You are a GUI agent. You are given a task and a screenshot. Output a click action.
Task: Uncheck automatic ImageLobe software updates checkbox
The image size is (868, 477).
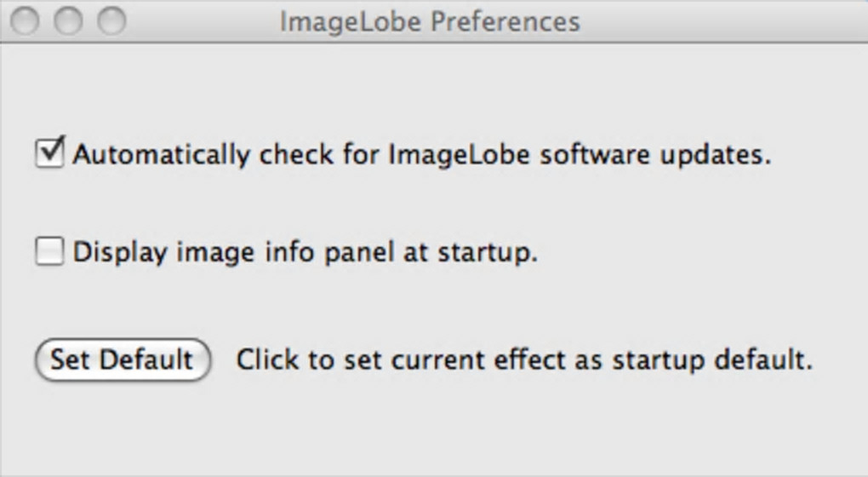click(x=49, y=154)
